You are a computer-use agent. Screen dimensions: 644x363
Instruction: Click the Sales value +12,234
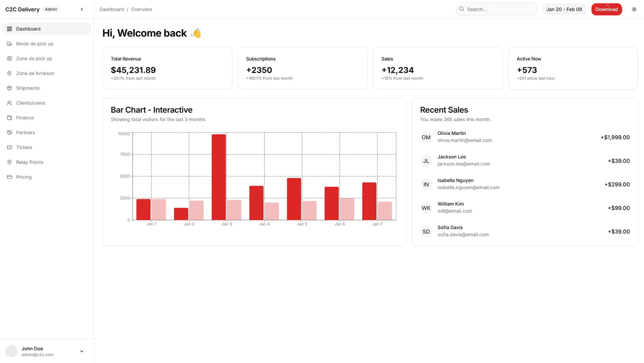[x=398, y=70]
